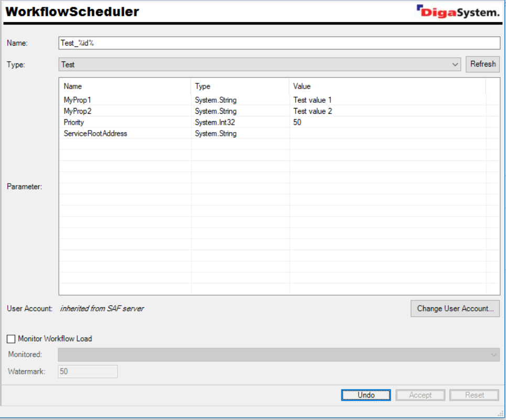Select the Priority parameter row
Image resolution: width=506 pixels, height=420 pixels.
pyautogui.click(x=74, y=122)
